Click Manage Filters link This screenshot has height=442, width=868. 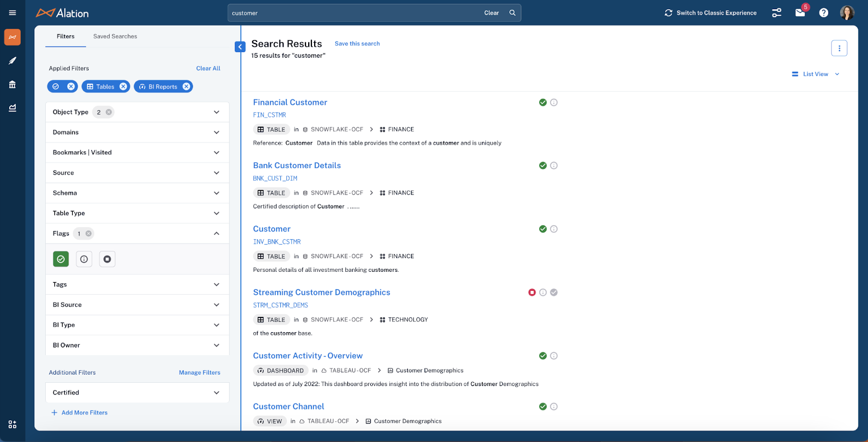199,372
